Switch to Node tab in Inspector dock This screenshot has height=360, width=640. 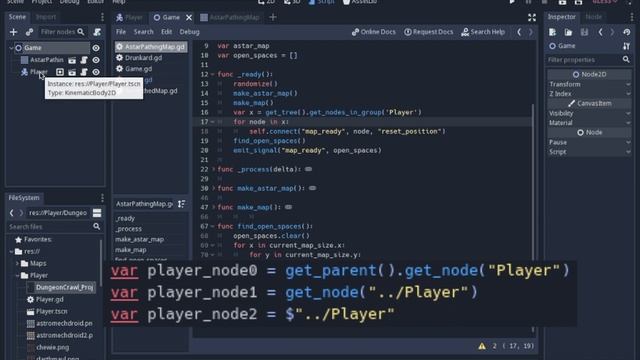pos(593,17)
